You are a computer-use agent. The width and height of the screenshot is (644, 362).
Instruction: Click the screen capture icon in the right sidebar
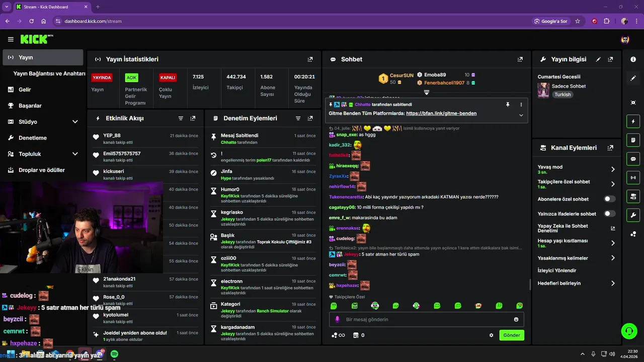(x=633, y=103)
